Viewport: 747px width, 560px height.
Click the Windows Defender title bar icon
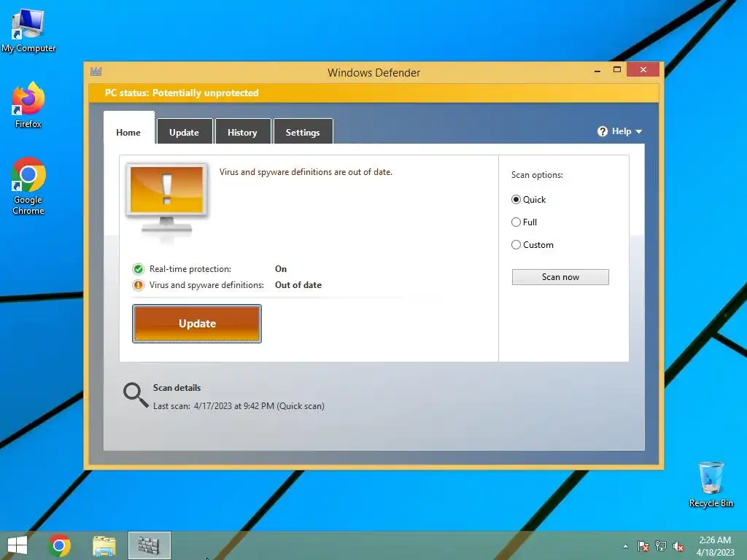[96, 72]
